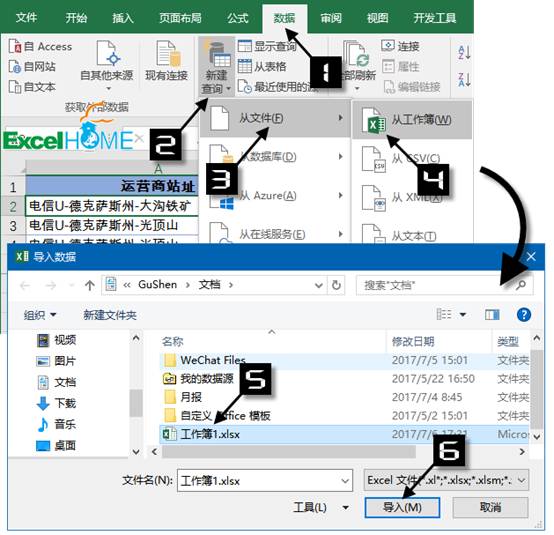Open the change view dropdown arrow
Screen dimensions: 554x535
462,314
